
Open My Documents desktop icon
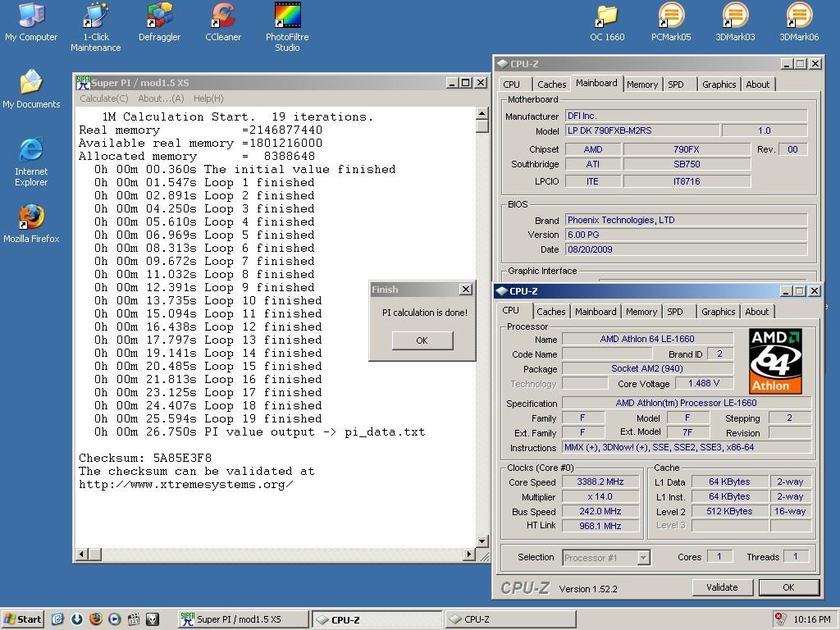point(31,89)
